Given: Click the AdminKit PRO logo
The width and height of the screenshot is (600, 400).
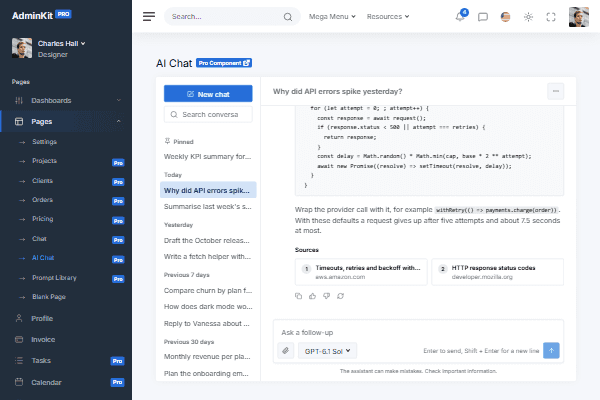Looking at the screenshot, I should tap(41, 15).
